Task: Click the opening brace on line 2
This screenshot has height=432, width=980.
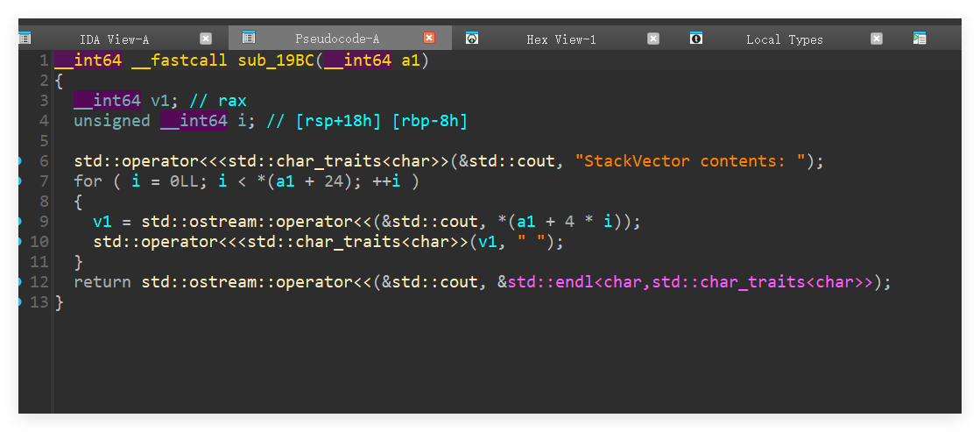Action: click(x=59, y=81)
